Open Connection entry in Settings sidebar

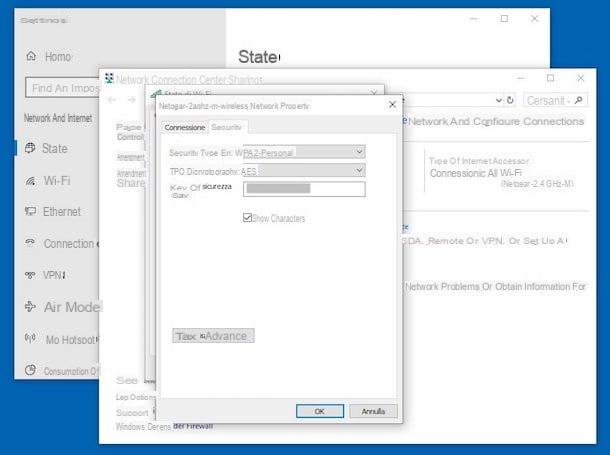[x=61, y=243]
